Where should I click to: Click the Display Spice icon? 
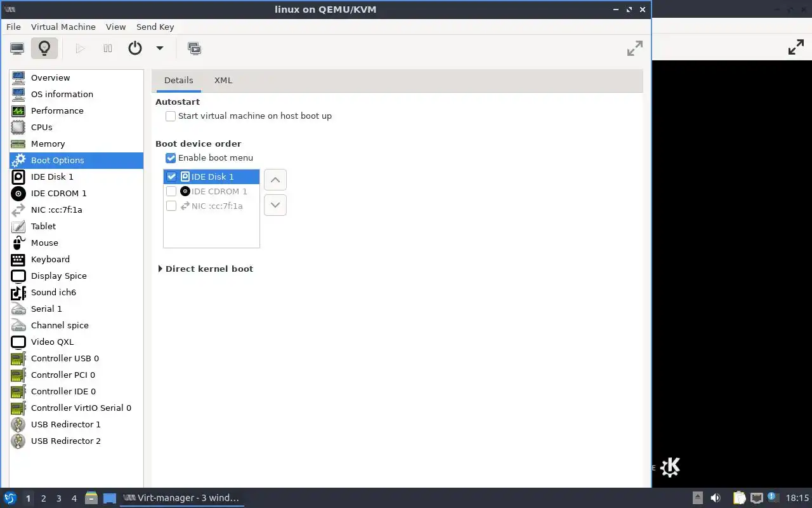[18, 276]
